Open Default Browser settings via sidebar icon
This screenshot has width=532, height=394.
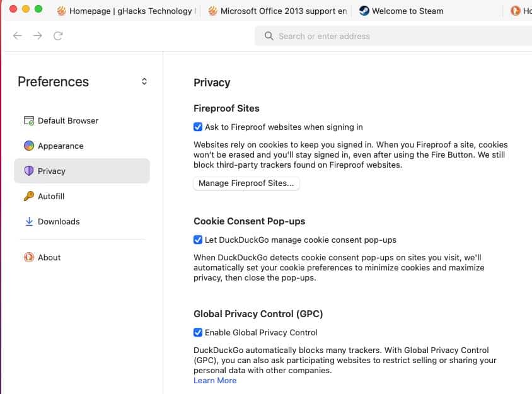pyautogui.click(x=29, y=120)
